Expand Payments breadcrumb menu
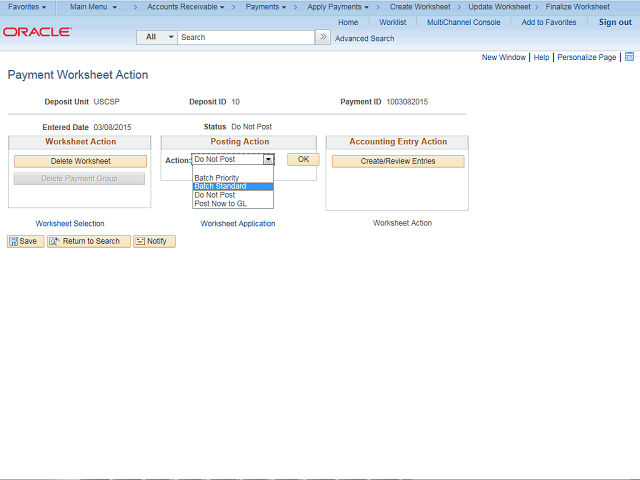640x480 pixels. [x=266, y=7]
